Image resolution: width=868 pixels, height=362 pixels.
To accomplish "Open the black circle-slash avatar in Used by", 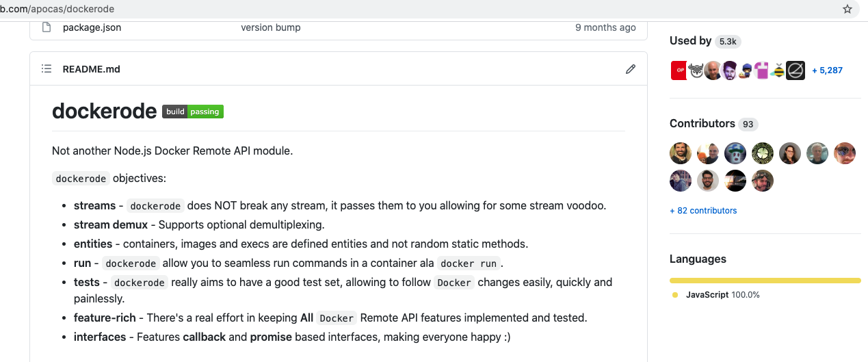I will 795,70.
